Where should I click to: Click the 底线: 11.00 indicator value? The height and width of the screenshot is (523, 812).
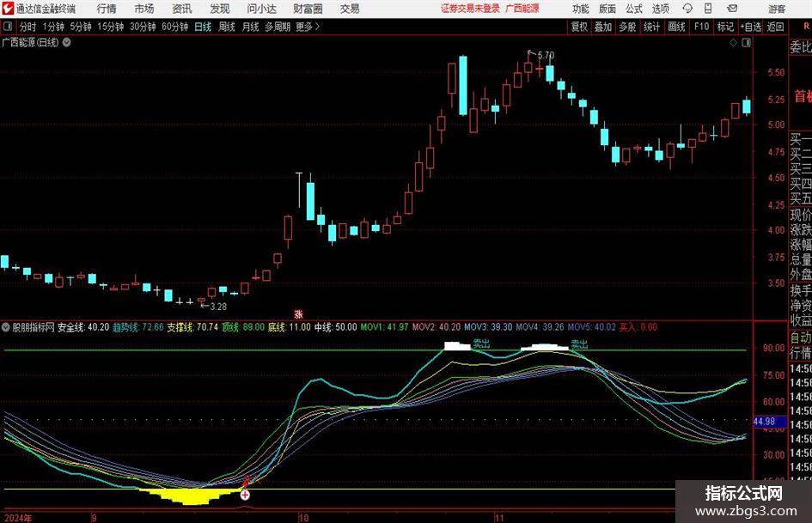[x=289, y=327]
